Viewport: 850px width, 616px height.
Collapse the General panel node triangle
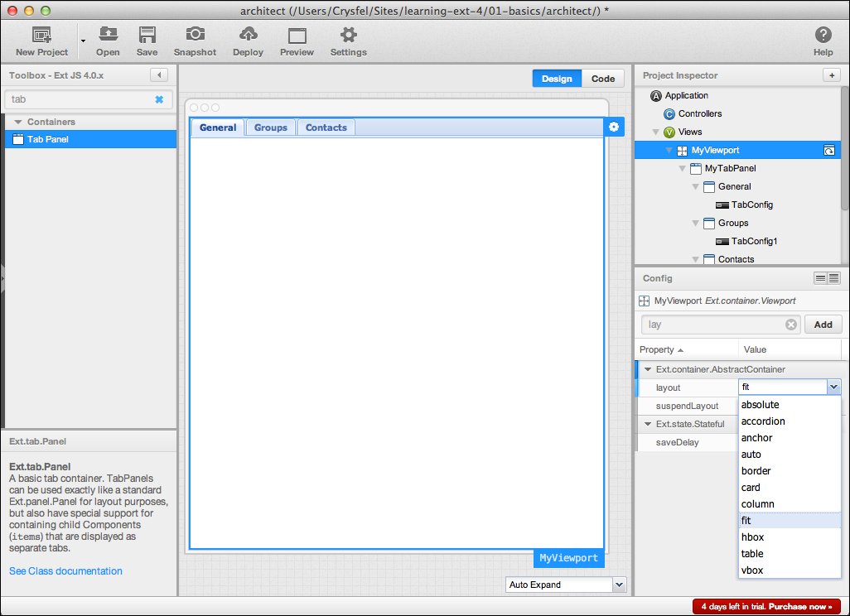pos(695,187)
